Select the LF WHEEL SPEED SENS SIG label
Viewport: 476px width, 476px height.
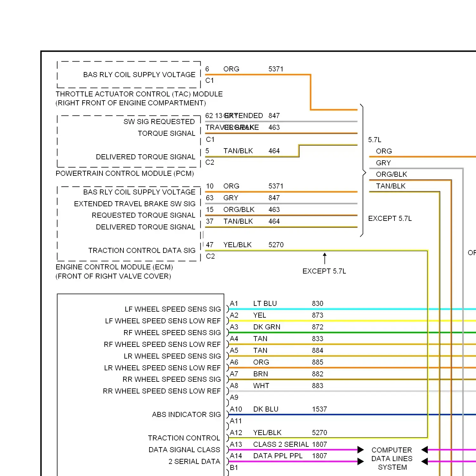click(173, 309)
